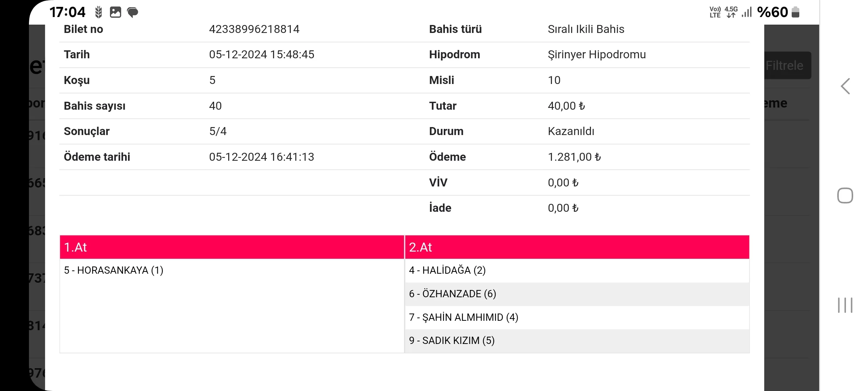Select the 1.At column header
This screenshot has width=868, height=391.
tap(232, 247)
